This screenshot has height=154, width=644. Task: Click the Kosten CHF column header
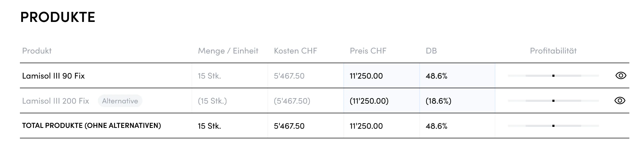point(295,51)
